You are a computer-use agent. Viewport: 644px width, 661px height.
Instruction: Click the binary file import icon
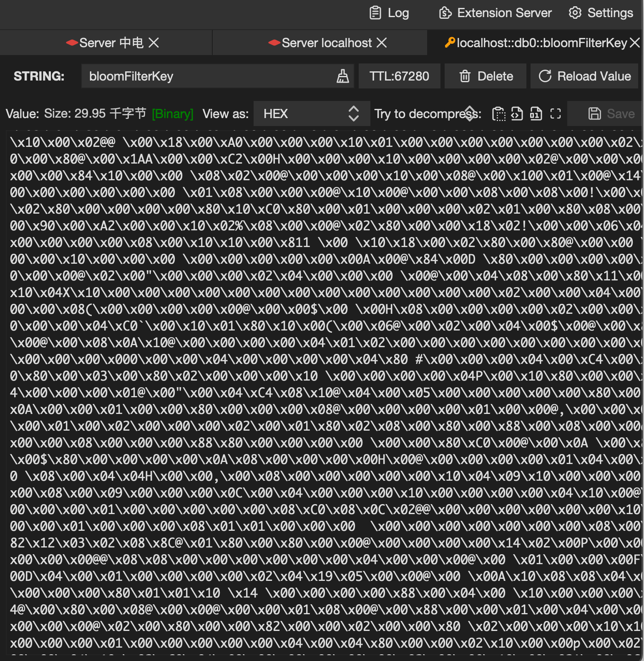[536, 114]
